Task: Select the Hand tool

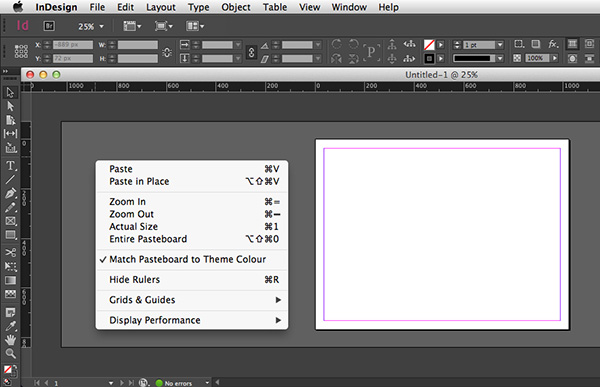Action: coord(10,340)
